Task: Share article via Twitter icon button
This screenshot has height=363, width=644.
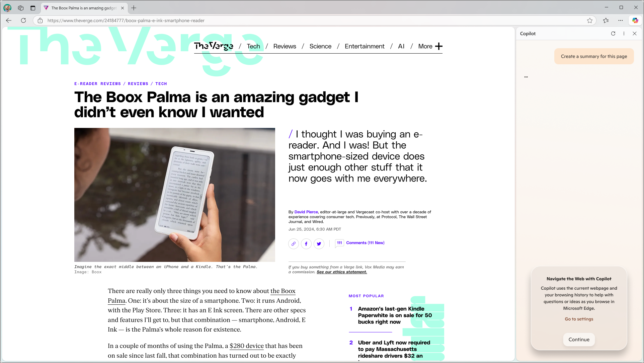Action: [319, 244]
